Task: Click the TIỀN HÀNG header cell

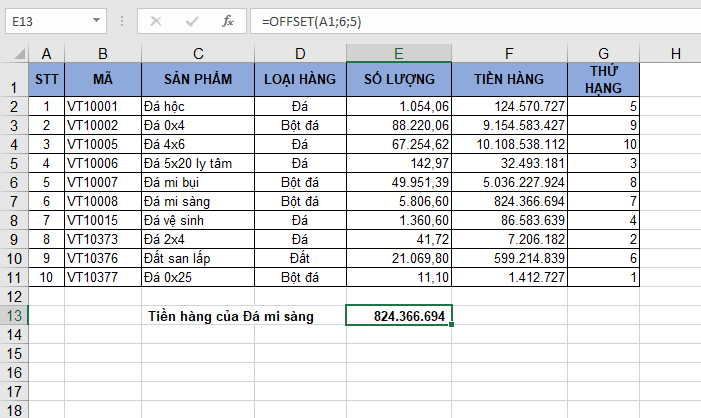Action: [510, 78]
